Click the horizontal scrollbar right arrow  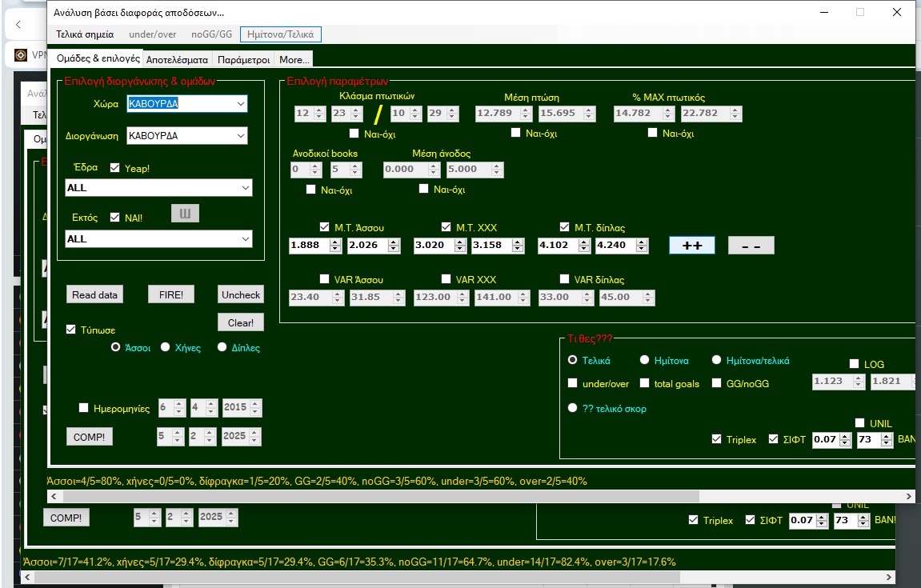coord(909,497)
